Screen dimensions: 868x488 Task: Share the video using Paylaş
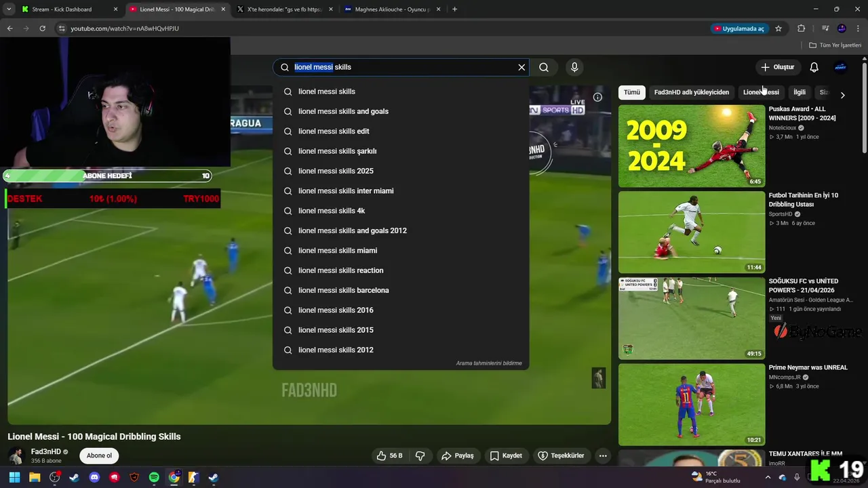[457, 455]
